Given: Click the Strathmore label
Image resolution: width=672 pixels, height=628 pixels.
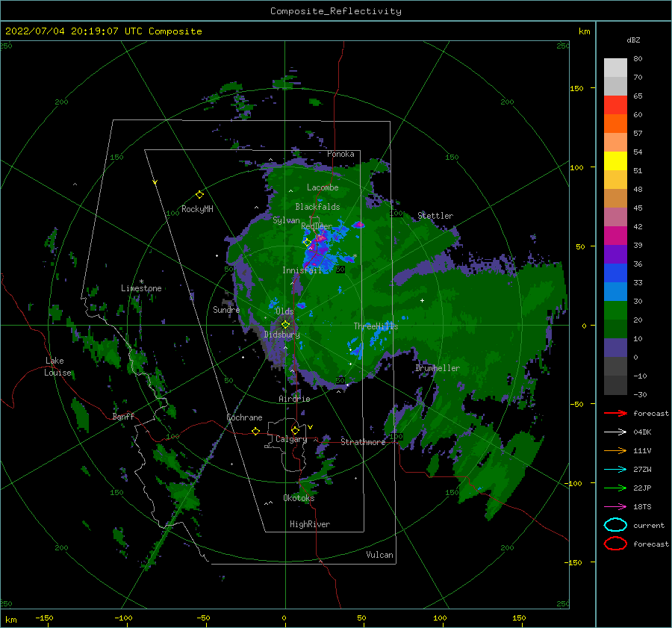Looking at the screenshot, I should click(363, 442).
